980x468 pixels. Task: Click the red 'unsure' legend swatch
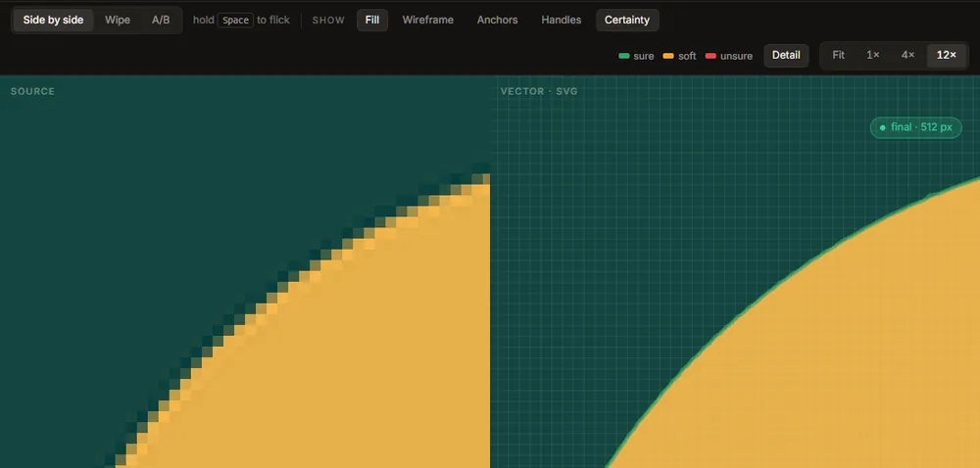pyautogui.click(x=710, y=56)
